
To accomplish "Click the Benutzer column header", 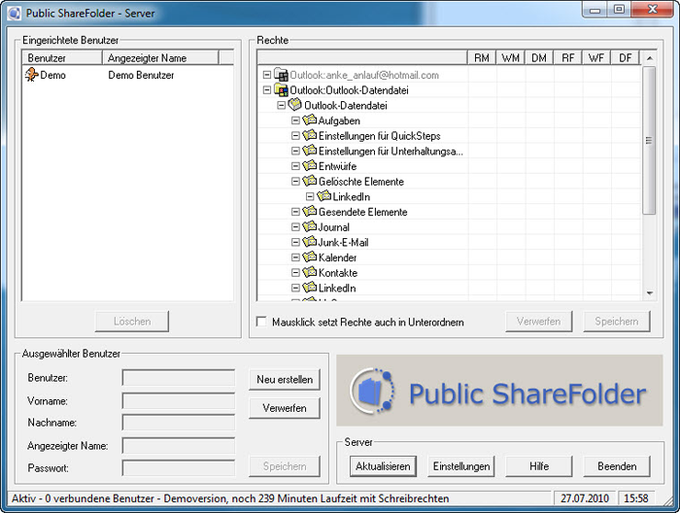I will (x=62, y=58).
